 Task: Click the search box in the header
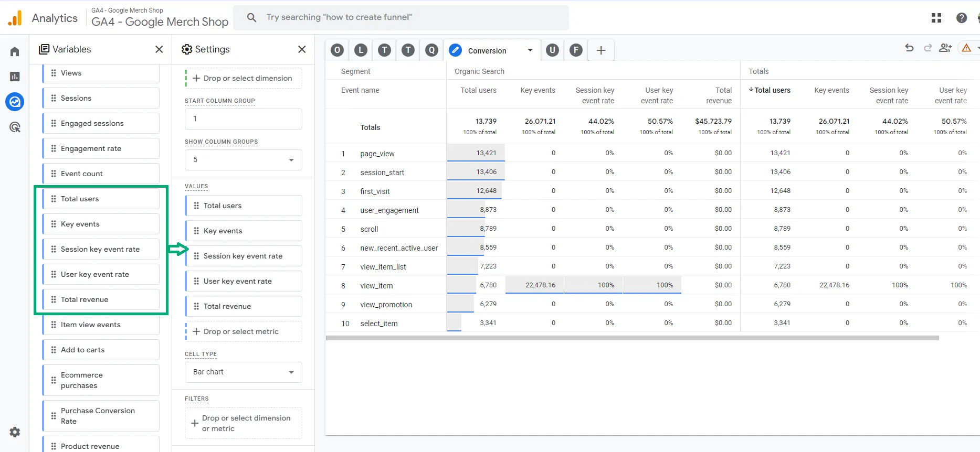402,17
